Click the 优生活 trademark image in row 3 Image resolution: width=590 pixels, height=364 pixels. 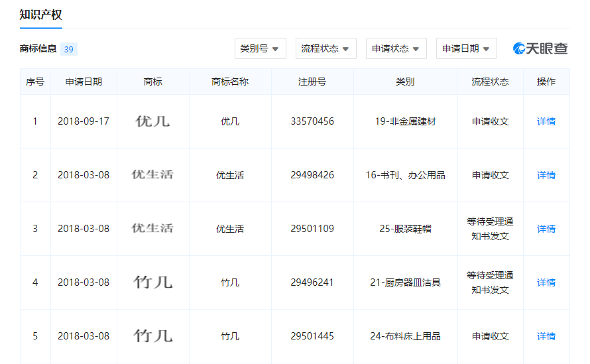152,228
